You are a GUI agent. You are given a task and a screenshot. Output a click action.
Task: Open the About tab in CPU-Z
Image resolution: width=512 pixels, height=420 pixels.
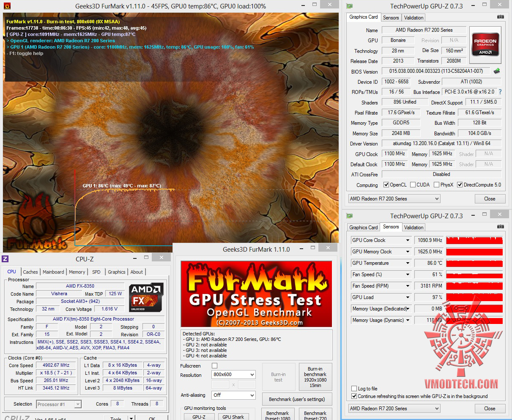tap(137, 272)
